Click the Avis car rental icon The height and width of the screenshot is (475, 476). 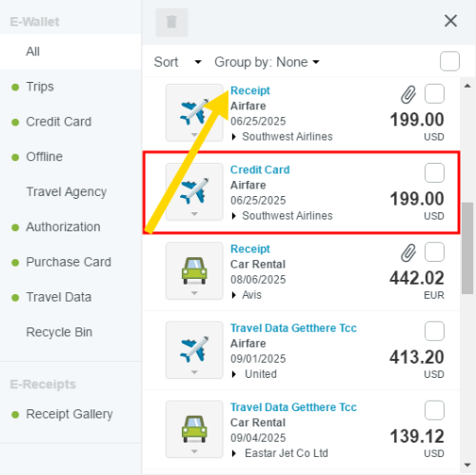(194, 270)
